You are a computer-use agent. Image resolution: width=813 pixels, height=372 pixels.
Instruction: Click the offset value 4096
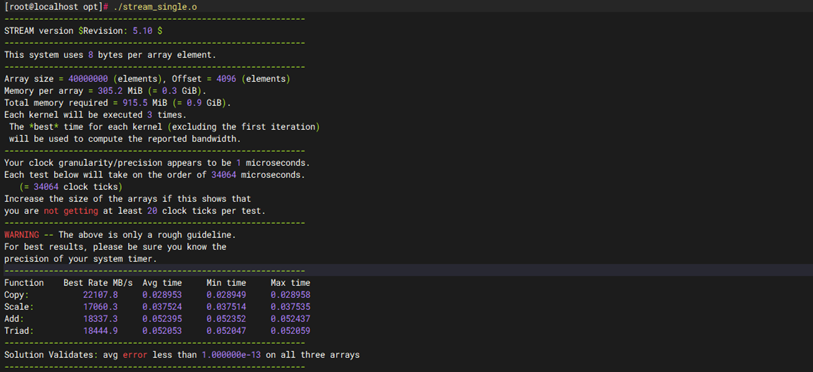coord(227,79)
